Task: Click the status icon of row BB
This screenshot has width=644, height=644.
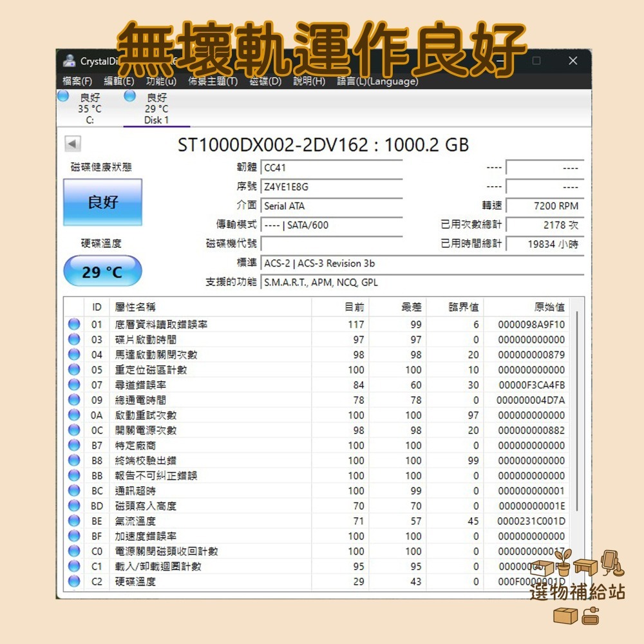Action: [74, 476]
